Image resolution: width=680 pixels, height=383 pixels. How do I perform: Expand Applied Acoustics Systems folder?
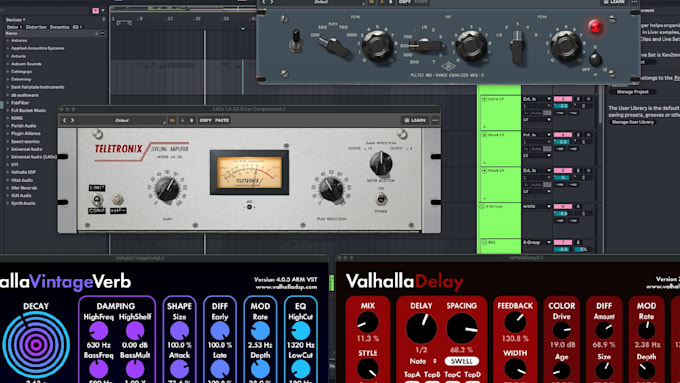(x=7, y=48)
